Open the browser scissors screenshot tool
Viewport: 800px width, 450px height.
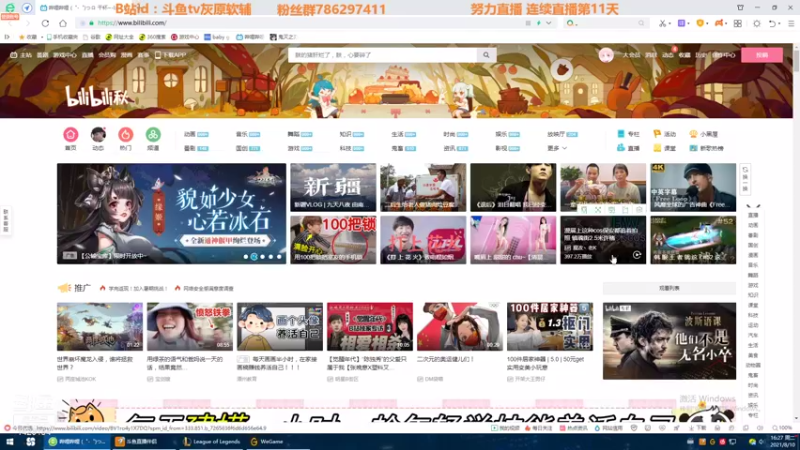pos(662,23)
